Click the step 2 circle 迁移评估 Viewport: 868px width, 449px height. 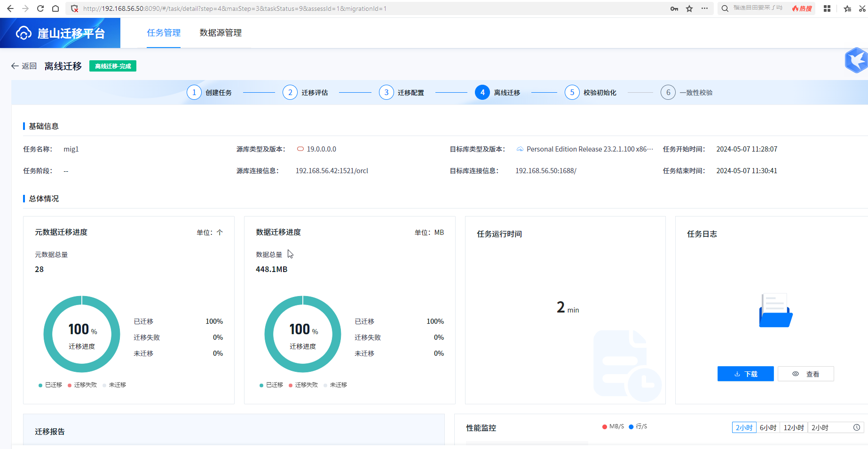click(x=290, y=92)
